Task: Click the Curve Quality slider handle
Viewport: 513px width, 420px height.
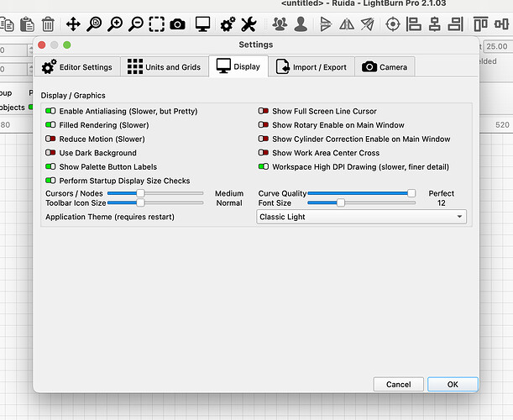Action: pos(411,193)
